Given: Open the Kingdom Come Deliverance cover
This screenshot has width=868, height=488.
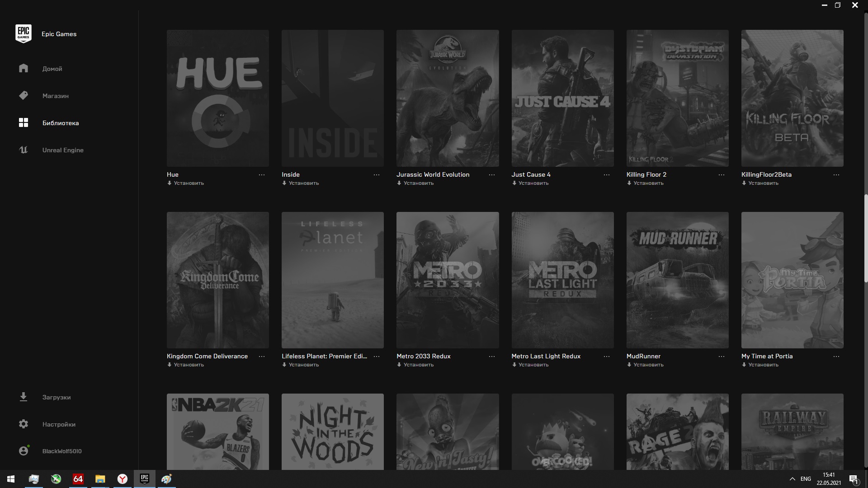Looking at the screenshot, I should pos(218,280).
